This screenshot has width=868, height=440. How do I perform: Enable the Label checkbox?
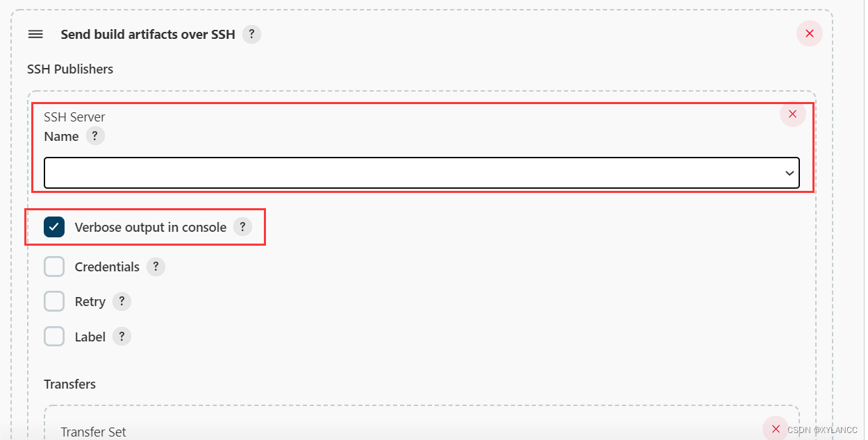pos(54,337)
